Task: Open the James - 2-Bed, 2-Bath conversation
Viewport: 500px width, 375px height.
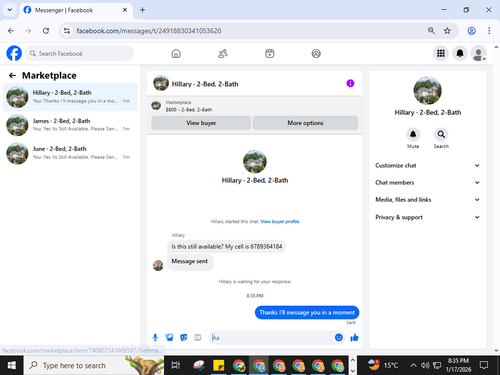Action: [x=70, y=125]
